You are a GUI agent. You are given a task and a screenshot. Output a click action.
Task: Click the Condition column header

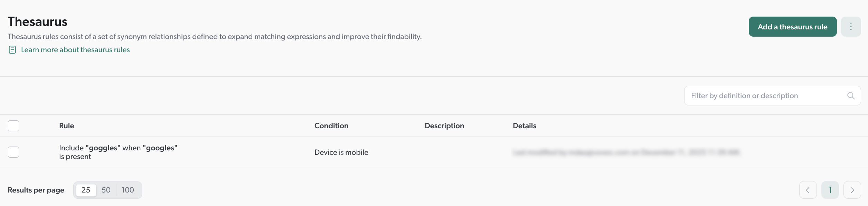click(331, 125)
